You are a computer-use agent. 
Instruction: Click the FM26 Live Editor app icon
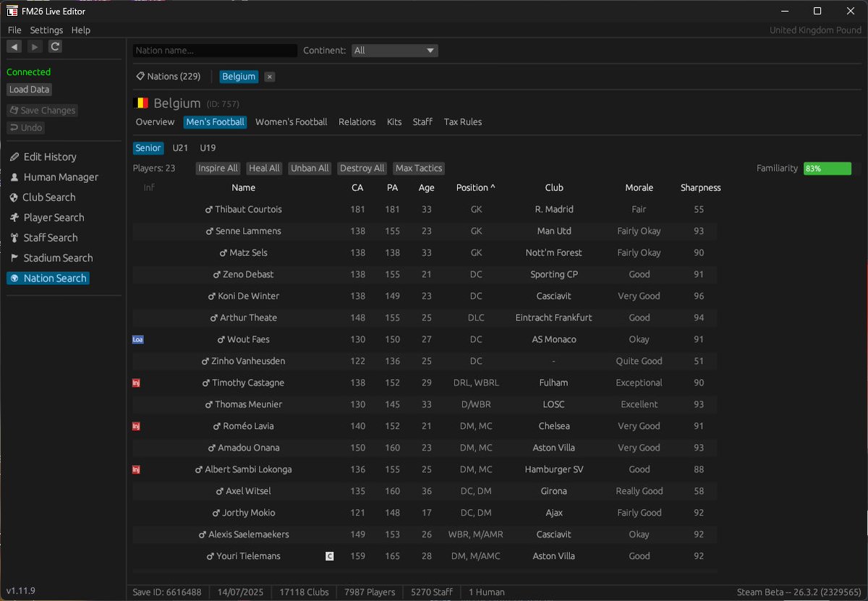pos(12,11)
